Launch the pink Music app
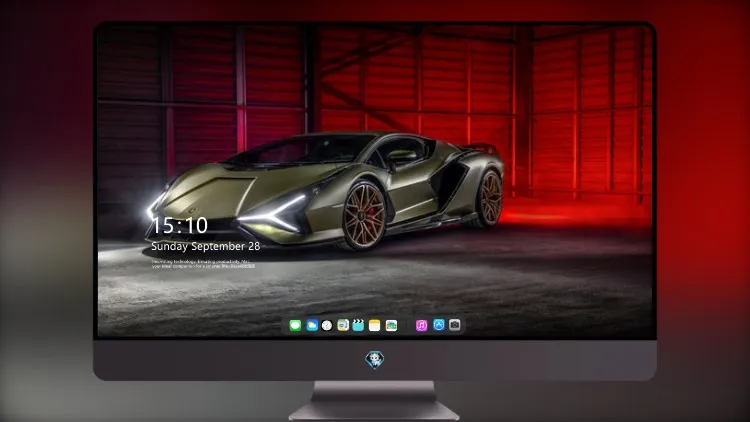The width and height of the screenshot is (750, 422). coord(421,325)
